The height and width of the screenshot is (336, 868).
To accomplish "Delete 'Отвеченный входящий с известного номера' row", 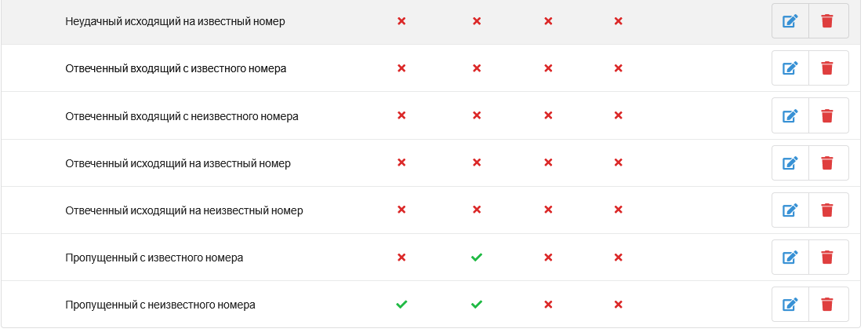I will pyautogui.click(x=827, y=68).
